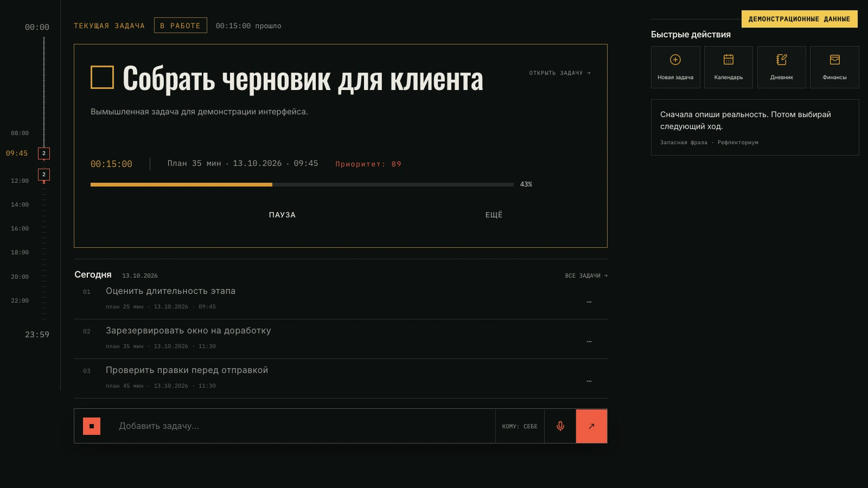Click the Приоритет: 89 label
Image resolution: width=868 pixels, height=488 pixels.
368,164
